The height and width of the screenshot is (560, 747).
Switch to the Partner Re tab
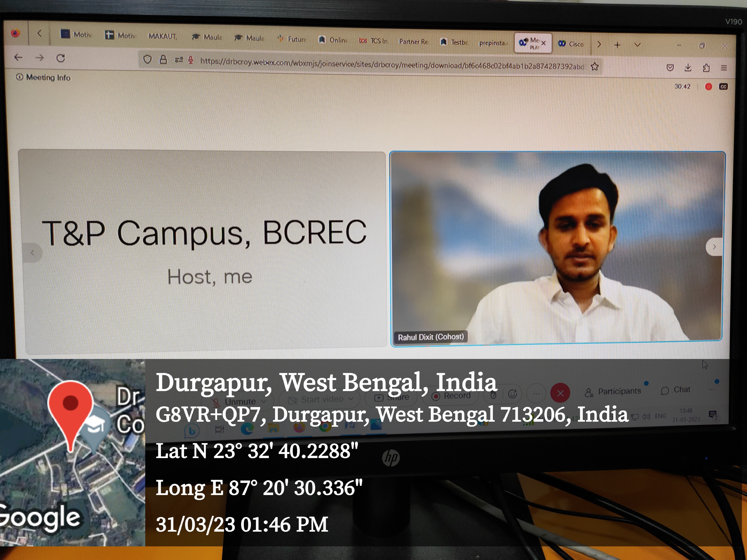[413, 41]
